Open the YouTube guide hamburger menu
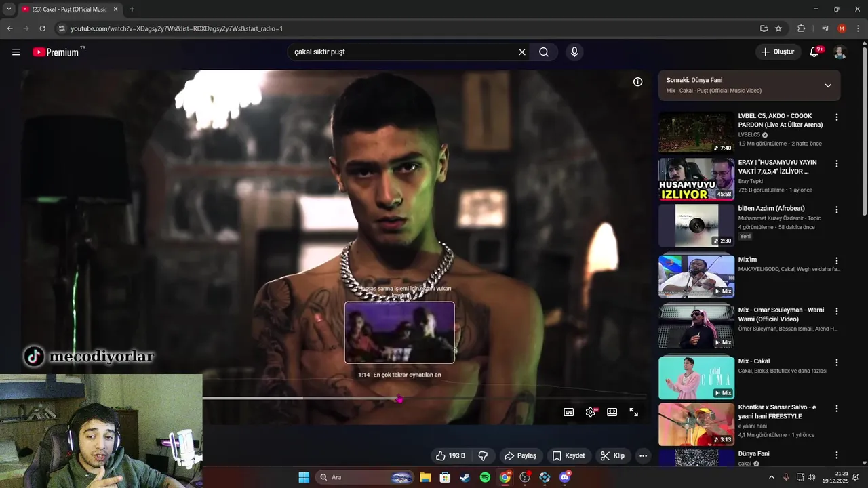The width and height of the screenshot is (868, 488). pyautogui.click(x=16, y=52)
